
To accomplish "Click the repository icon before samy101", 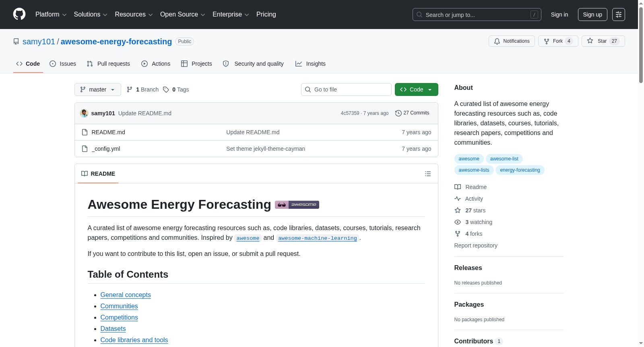I will pyautogui.click(x=16, y=42).
